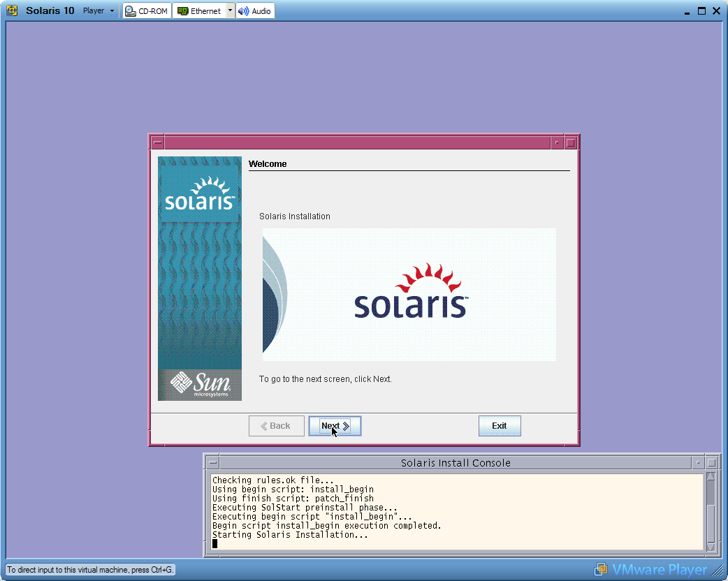Image resolution: width=728 pixels, height=581 pixels.
Task: Minimize the Solaris installer window
Action: point(557,142)
